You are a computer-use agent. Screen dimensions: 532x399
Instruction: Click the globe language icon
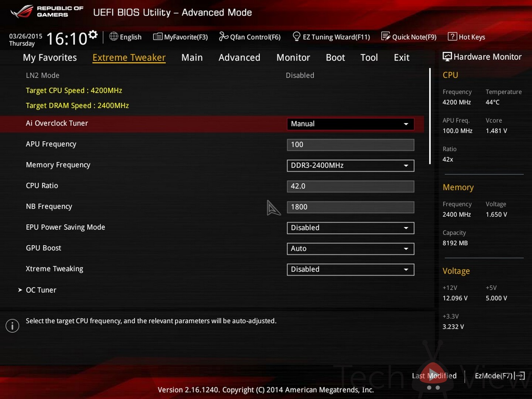coord(114,36)
